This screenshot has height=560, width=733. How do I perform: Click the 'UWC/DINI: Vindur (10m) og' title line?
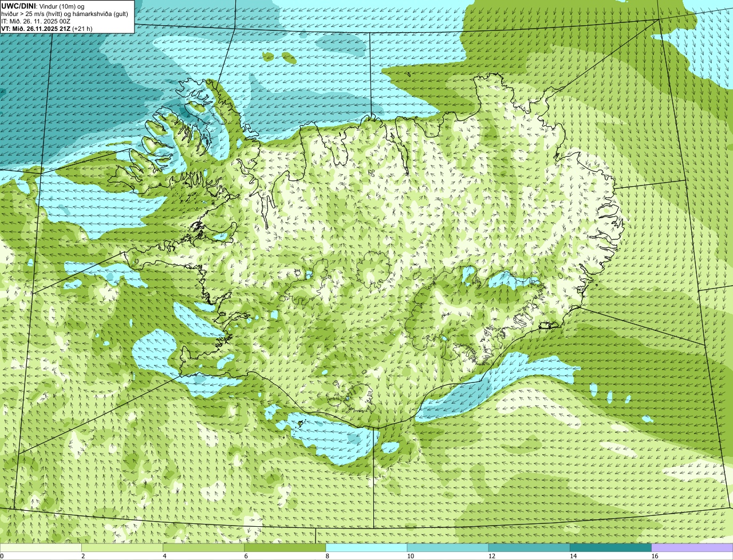click(x=43, y=6)
